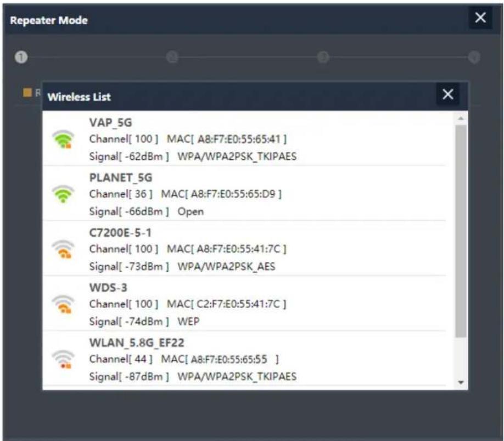Click step 1 of the Repeater wizard

tap(21, 57)
